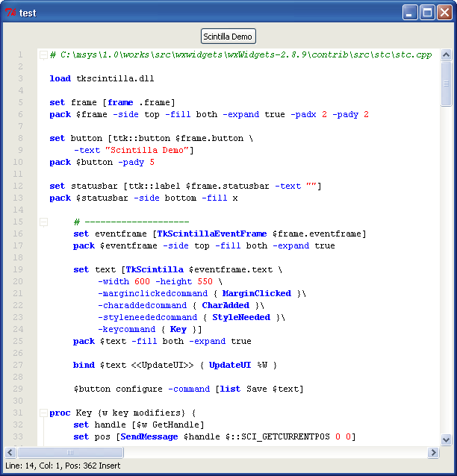Screen dimensions: 457x476
Task: Click 'CharAdded' on line 22
Action: (x=226, y=305)
